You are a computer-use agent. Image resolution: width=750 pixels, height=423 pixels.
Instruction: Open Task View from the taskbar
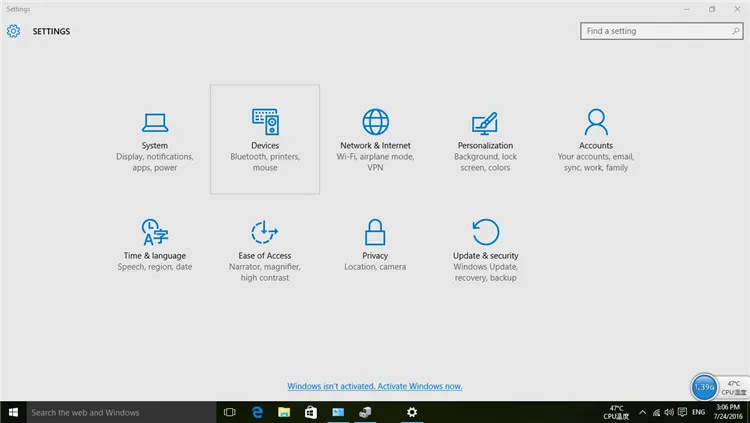click(230, 412)
